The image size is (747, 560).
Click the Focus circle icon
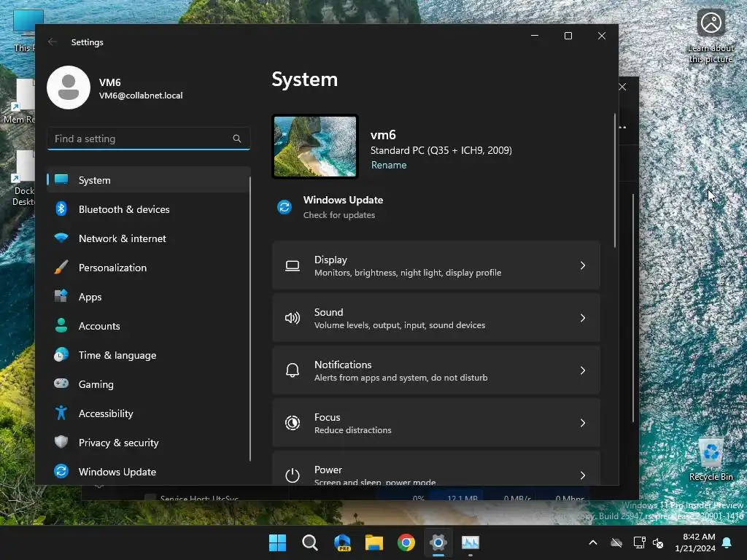coord(293,423)
